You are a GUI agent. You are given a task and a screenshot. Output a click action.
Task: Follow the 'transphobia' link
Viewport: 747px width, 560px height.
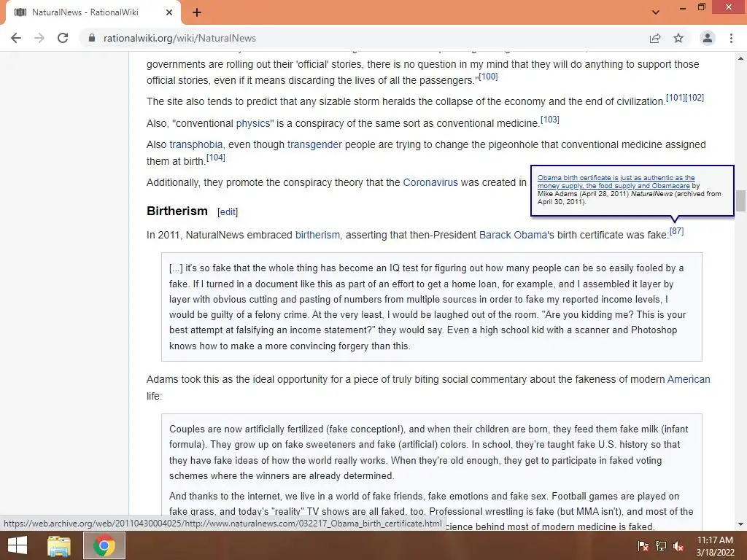click(196, 144)
